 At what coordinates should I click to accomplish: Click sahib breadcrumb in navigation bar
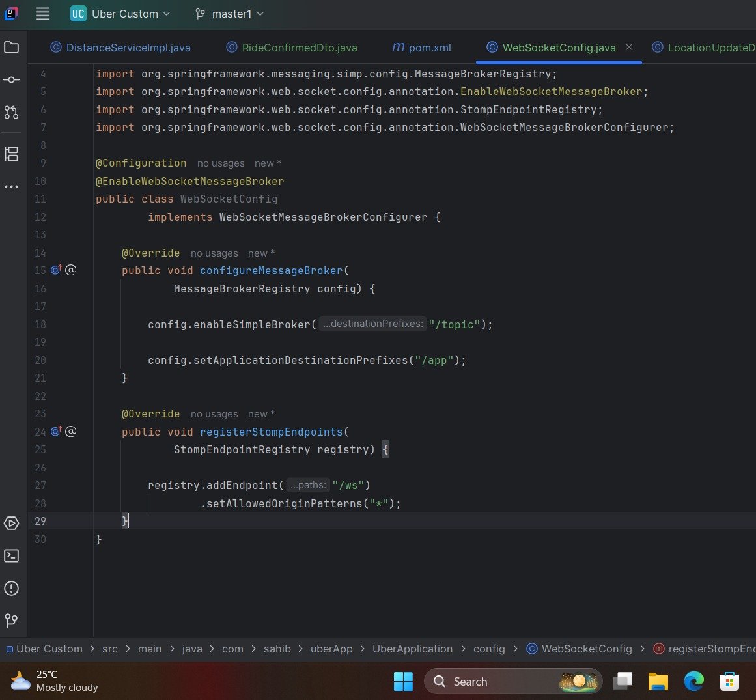point(277,649)
